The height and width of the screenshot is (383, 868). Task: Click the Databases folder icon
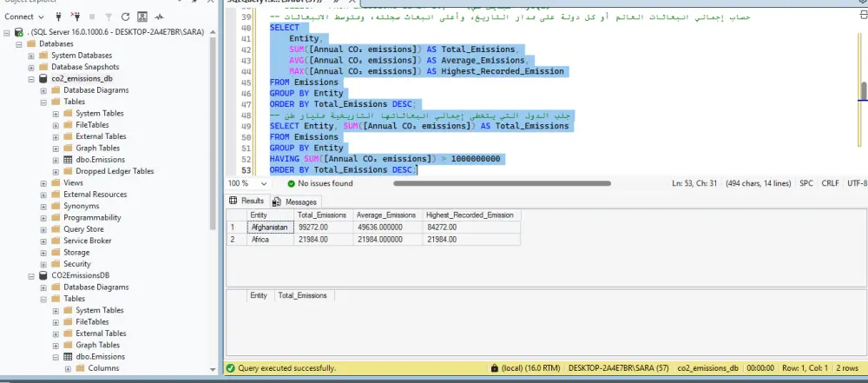pos(31,43)
